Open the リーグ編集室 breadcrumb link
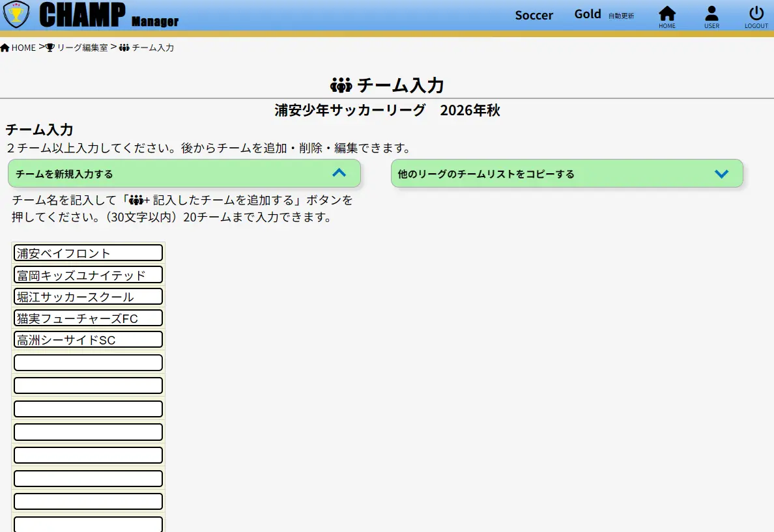Image resolution: width=774 pixels, height=532 pixels. pos(82,48)
